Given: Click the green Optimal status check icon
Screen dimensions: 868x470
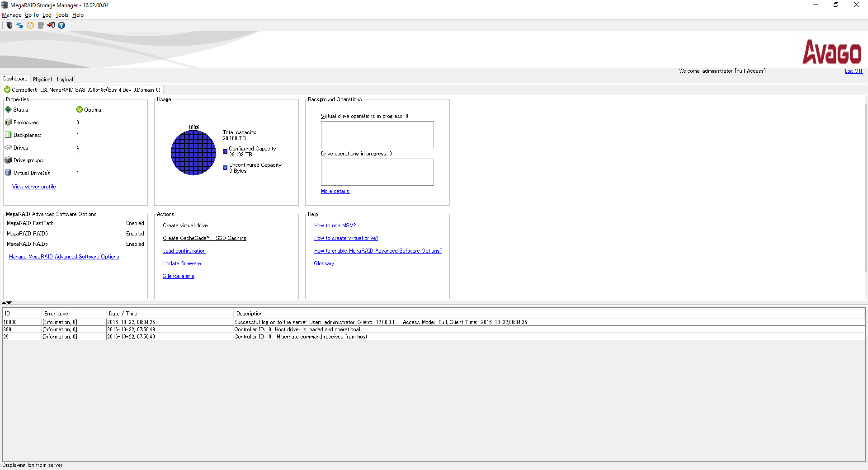Looking at the screenshot, I should [80, 109].
